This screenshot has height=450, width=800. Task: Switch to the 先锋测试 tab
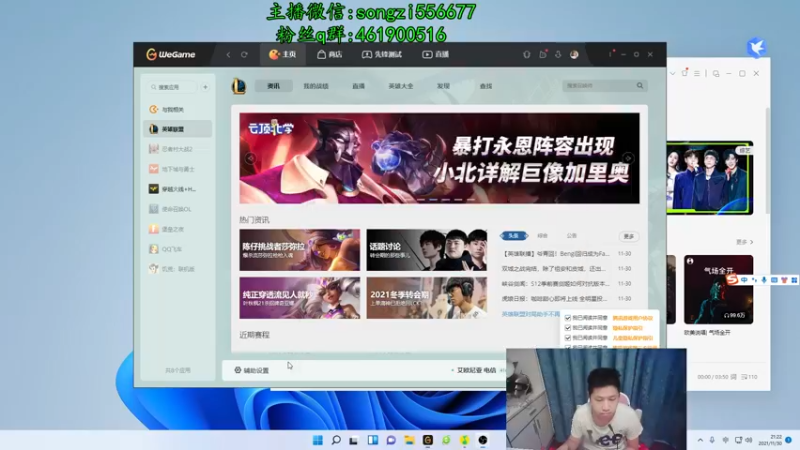pos(382,54)
